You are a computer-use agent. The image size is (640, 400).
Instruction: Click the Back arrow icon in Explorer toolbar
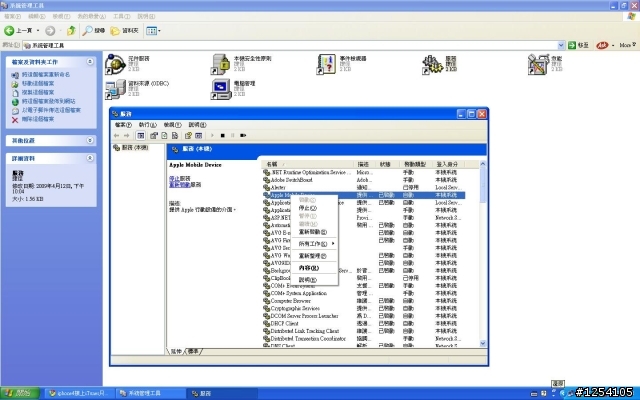click(9, 31)
